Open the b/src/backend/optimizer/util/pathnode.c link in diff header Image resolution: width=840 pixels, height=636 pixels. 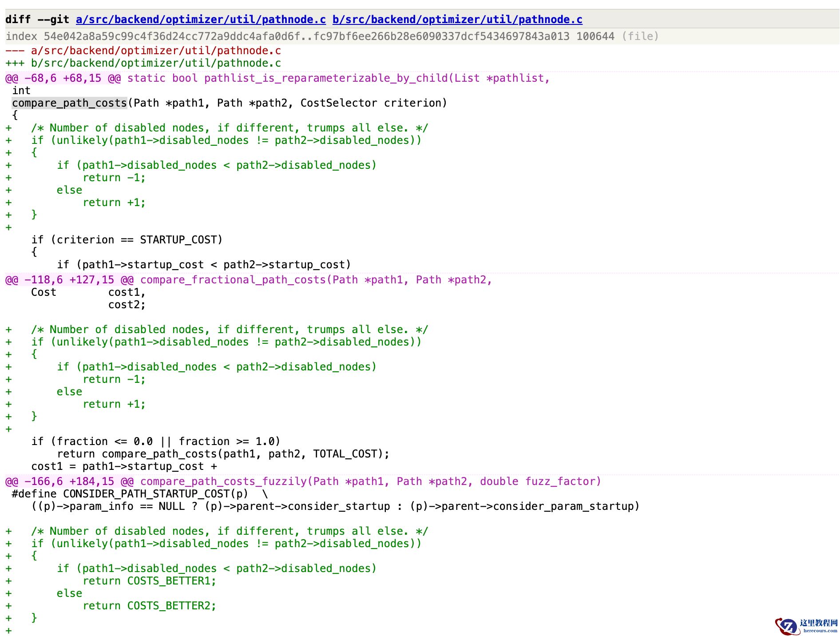(457, 20)
